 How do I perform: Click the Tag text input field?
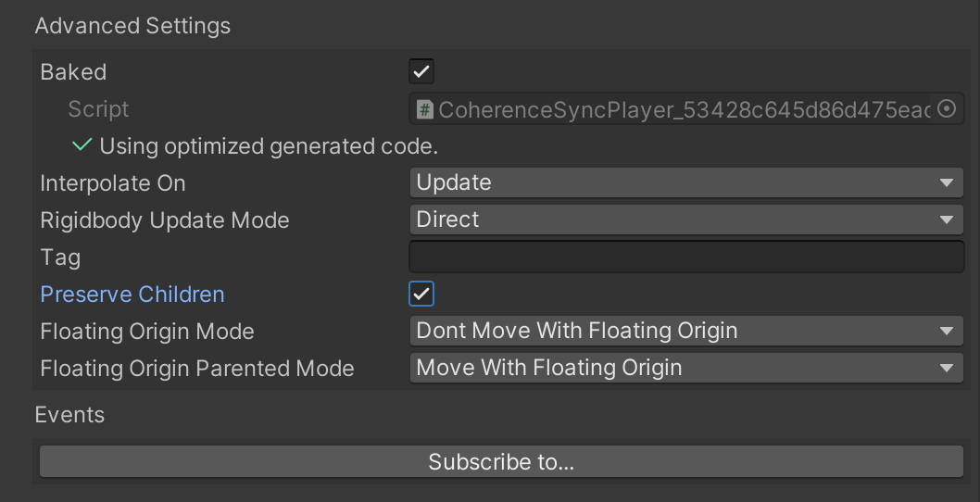tap(686, 257)
